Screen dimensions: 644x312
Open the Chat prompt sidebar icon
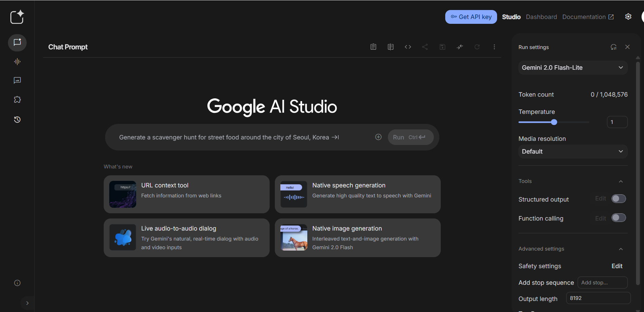tap(17, 43)
